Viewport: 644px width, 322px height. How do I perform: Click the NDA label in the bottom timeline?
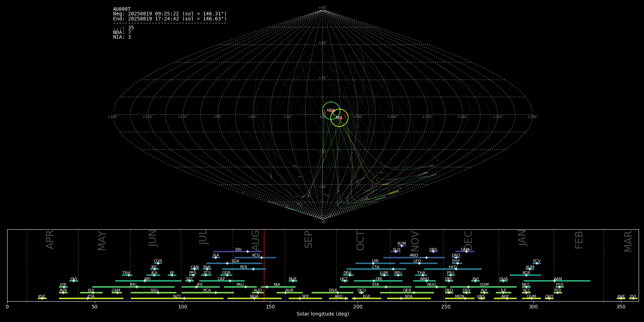[254, 297]
